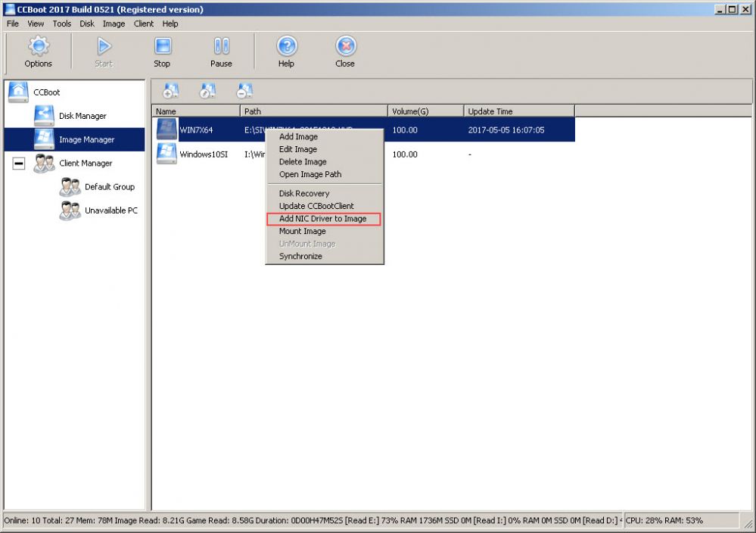Select the Disk Manager tree label
Image resolution: width=756 pixels, height=533 pixels.
pyautogui.click(x=82, y=116)
